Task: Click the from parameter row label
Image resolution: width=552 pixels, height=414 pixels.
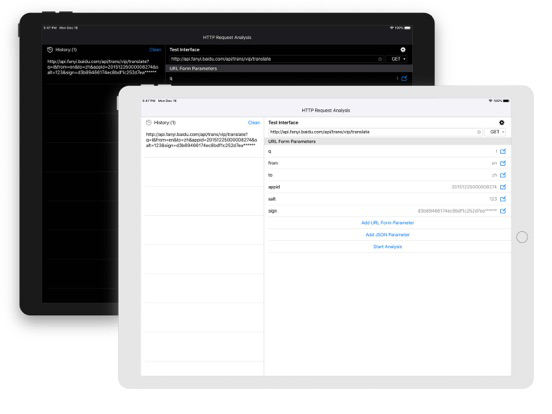Action: [x=273, y=163]
